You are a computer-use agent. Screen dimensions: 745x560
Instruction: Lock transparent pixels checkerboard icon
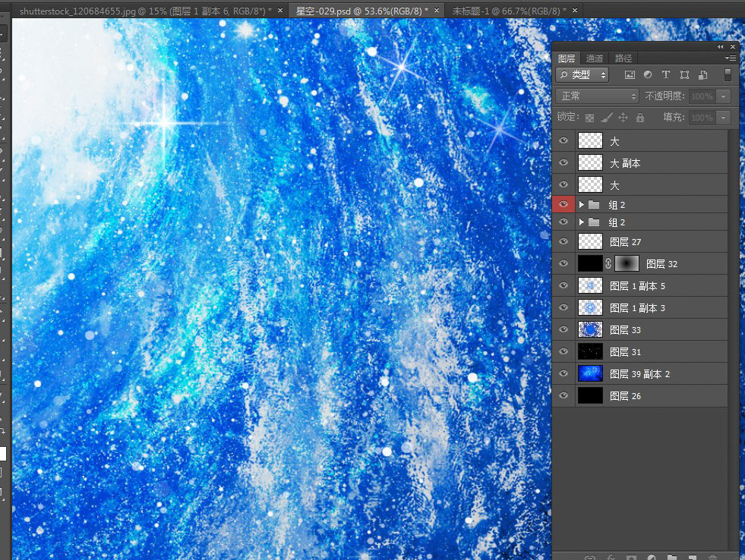click(x=589, y=118)
